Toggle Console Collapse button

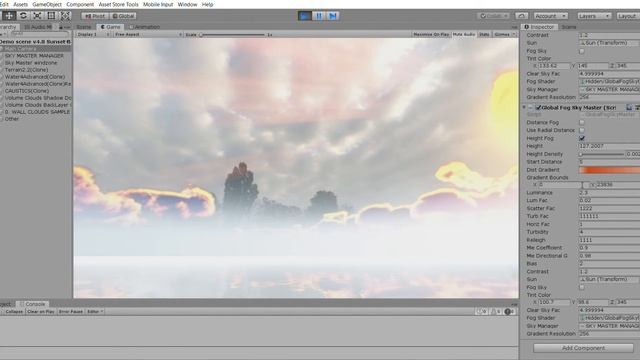coord(14,311)
